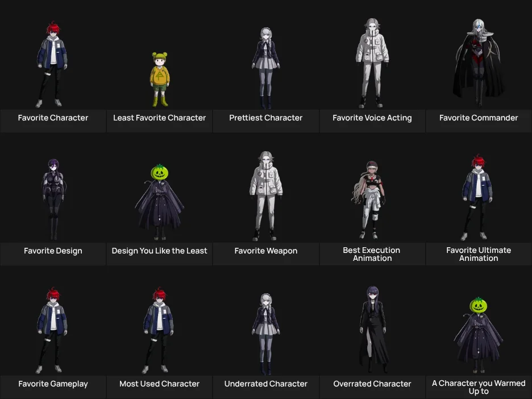Screen dimensions: 532x399
Task: Select the Underrated Character image
Action: click(265, 334)
